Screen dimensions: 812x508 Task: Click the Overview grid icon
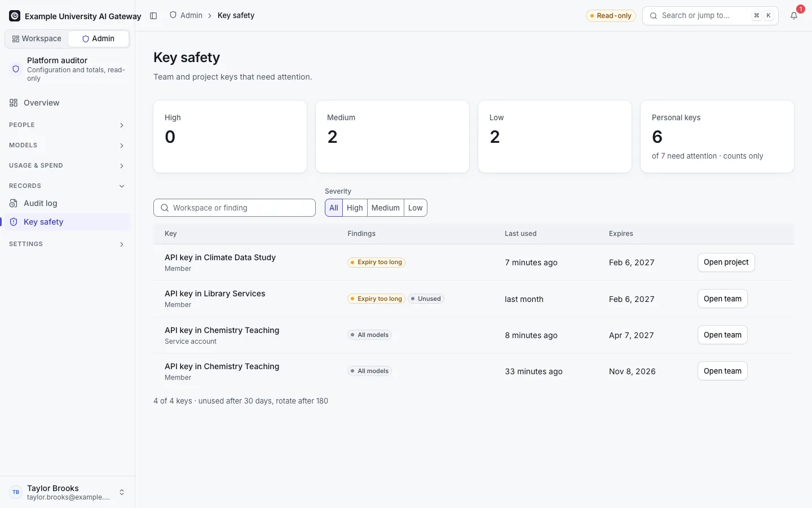(x=14, y=103)
